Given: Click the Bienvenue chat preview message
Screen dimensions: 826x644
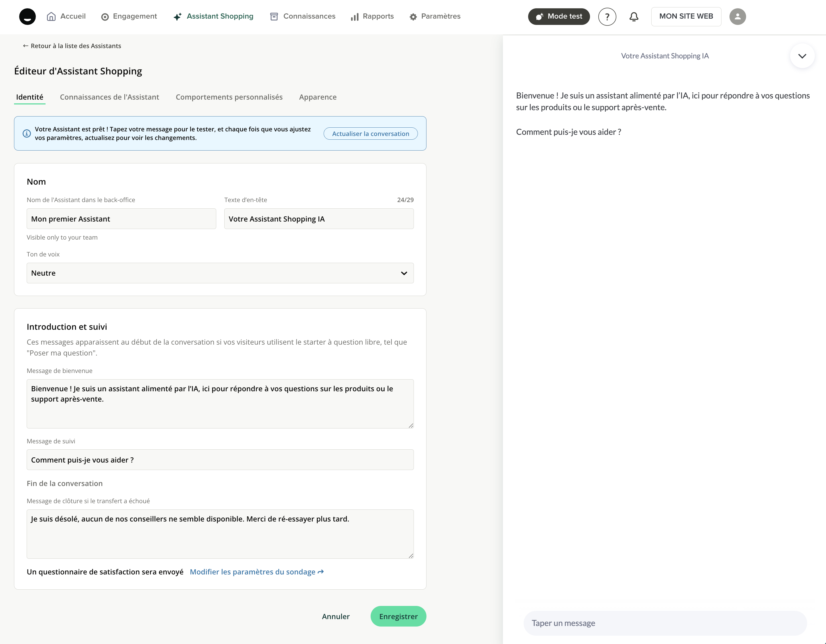Looking at the screenshot, I should [663, 101].
